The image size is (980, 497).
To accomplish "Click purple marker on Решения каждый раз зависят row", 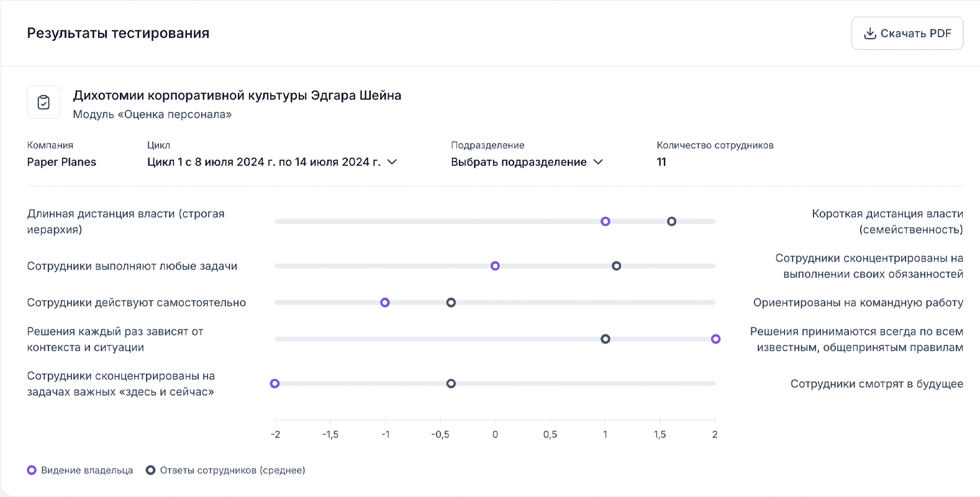I will coord(715,339).
